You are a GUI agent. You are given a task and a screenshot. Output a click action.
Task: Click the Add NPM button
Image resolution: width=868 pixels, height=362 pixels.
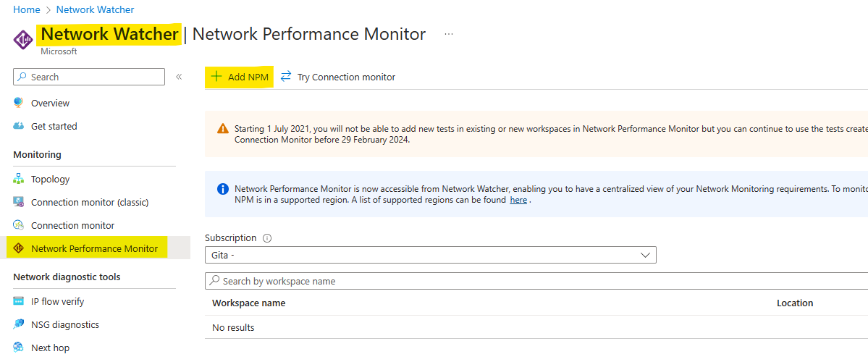(x=240, y=77)
